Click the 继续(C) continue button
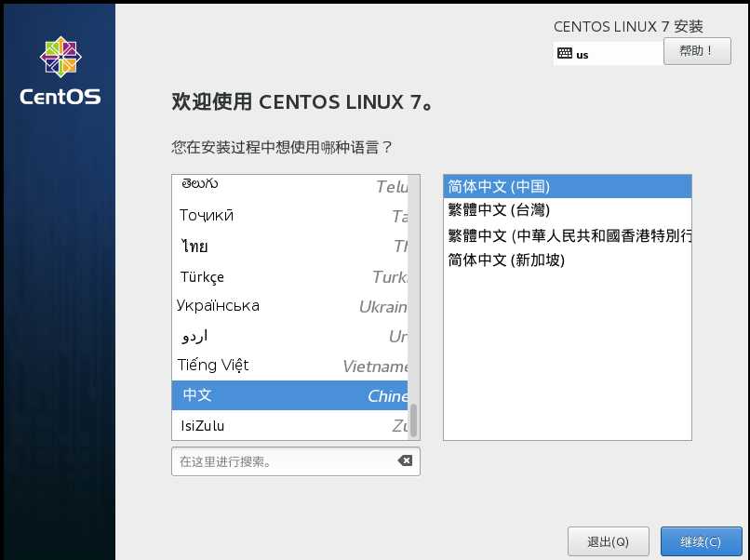The width and height of the screenshot is (750, 560). (701, 541)
